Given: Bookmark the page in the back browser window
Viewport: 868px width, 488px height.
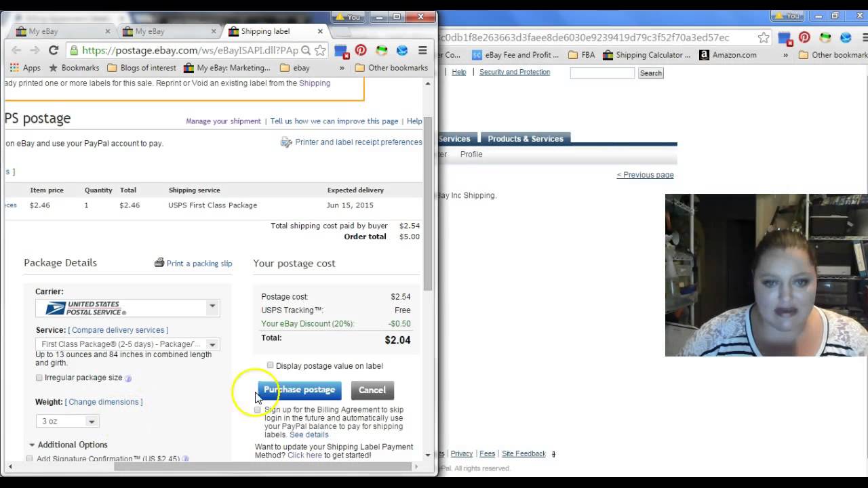Looking at the screenshot, I should pos(764,38).
